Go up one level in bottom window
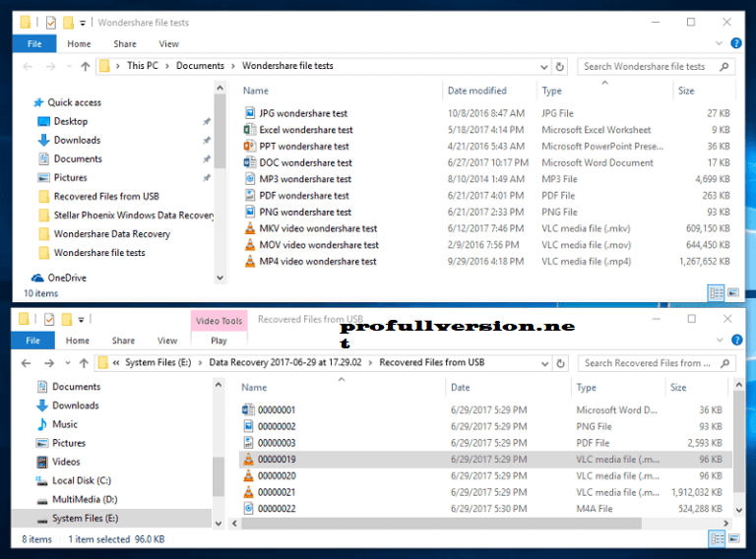This screenshot has height=559, width=756. 84,363
